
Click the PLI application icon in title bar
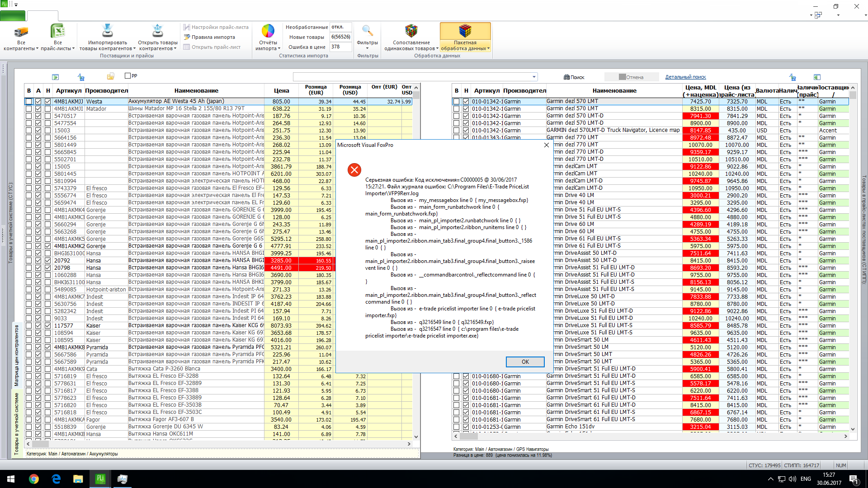click(4, 4)
